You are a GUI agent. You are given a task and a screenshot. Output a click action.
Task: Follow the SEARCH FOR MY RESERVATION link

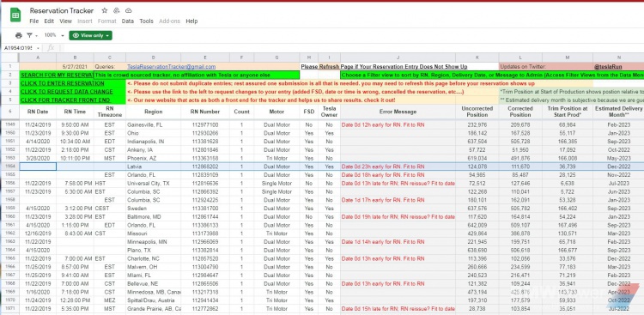[x=57, y=76]
